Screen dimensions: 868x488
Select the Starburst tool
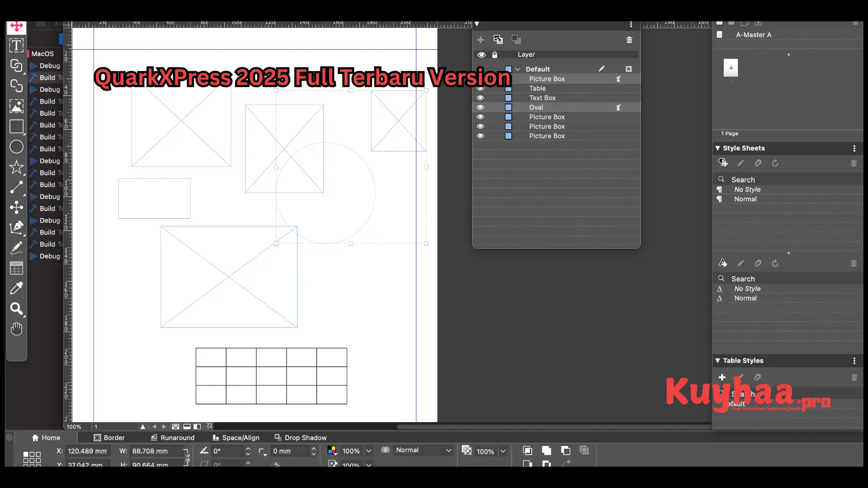click(16, 167)
